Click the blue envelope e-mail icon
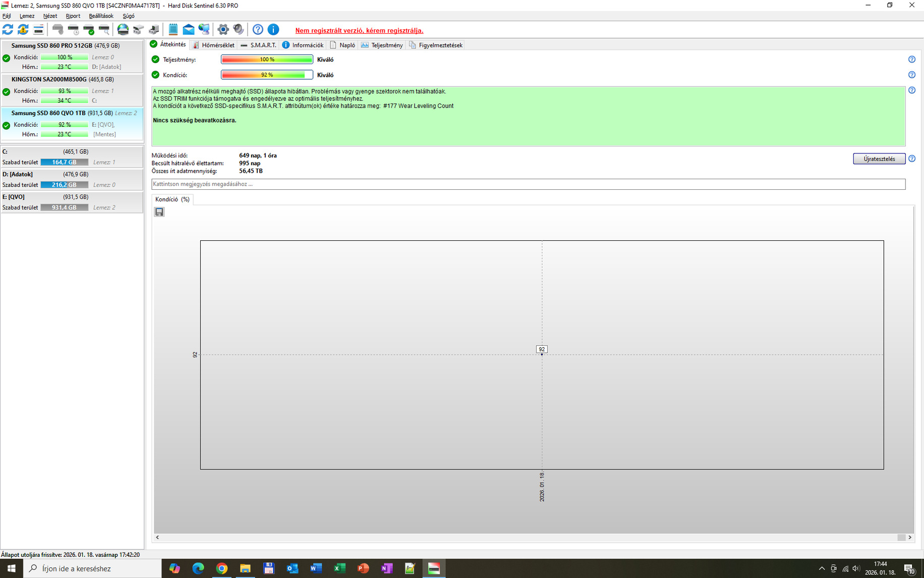Screen dimensions: 924x578 pos(188,29)
